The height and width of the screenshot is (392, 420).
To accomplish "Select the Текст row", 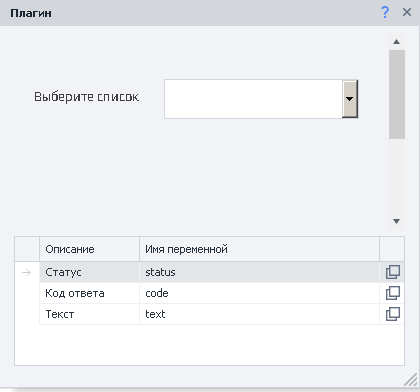I will coord(209,314).
